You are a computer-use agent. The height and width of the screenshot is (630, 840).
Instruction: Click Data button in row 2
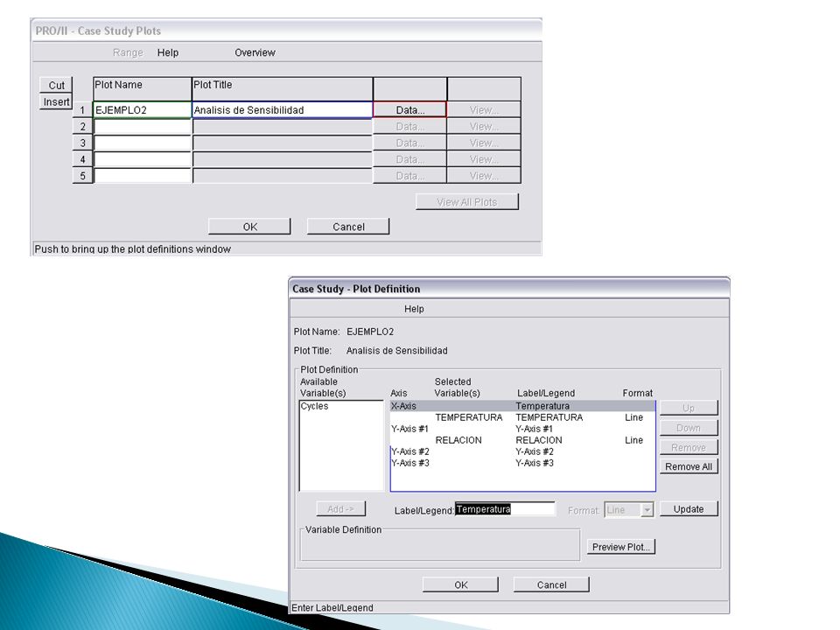click(x=409, y=126)
